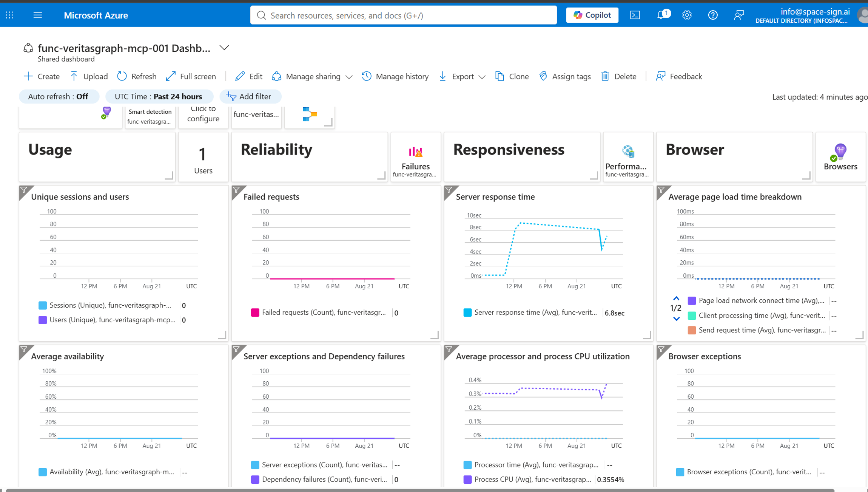Toggle Failed requests (Count) pink legend swatch
Viewport: 868px width, 492px height.
[x=255, y=313]
